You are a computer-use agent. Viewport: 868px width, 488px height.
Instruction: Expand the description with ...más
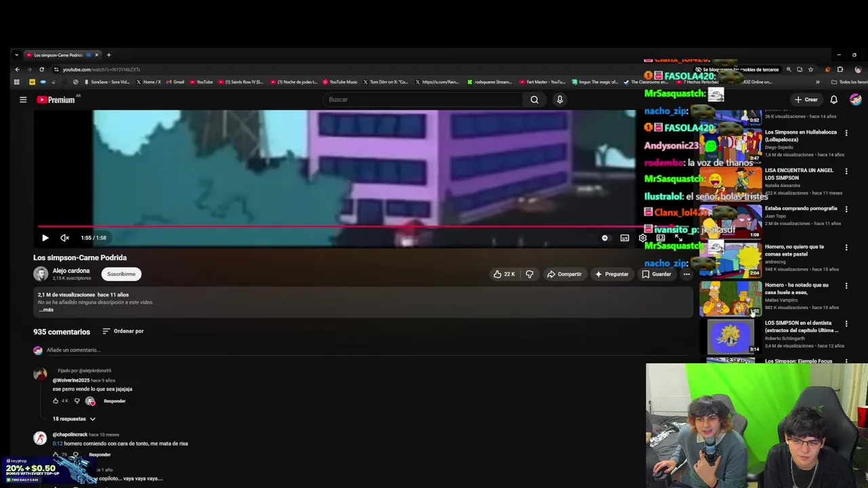point(45,310)
